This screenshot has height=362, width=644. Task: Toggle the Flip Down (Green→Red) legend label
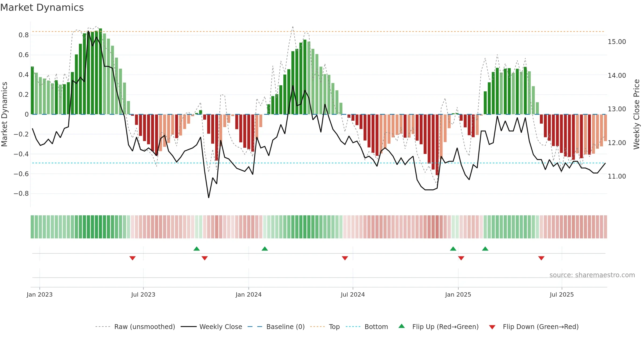[x=541, y=327]
